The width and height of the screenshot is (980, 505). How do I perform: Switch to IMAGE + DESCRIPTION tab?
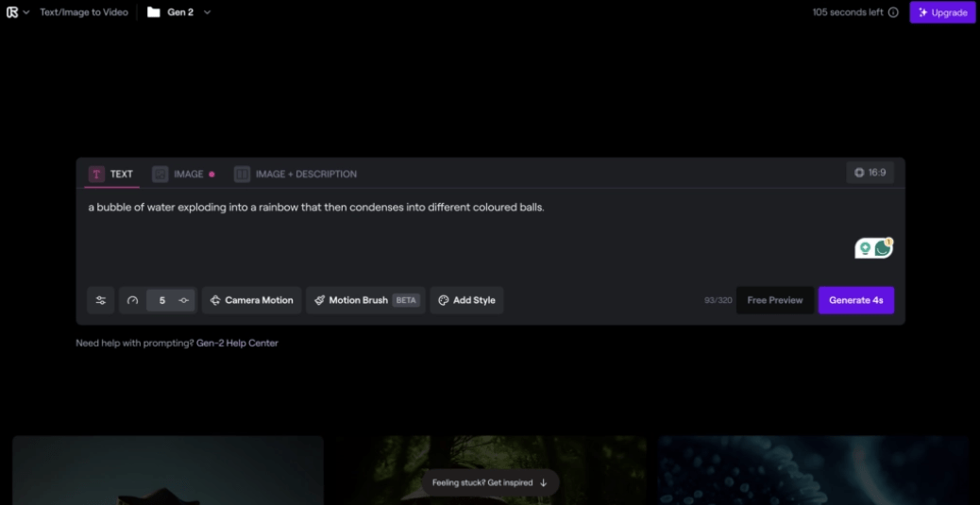pos(296,175)
